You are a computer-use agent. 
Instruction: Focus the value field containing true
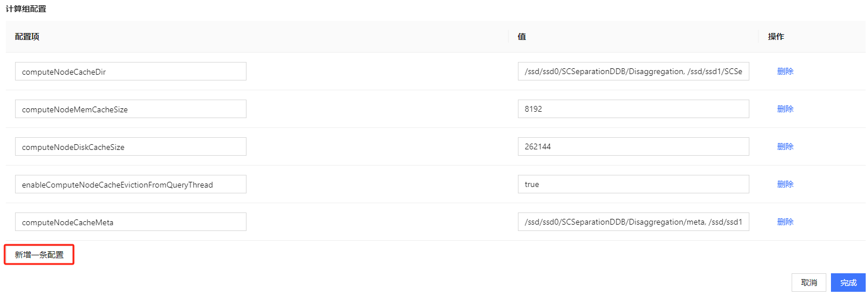(633, 184)
